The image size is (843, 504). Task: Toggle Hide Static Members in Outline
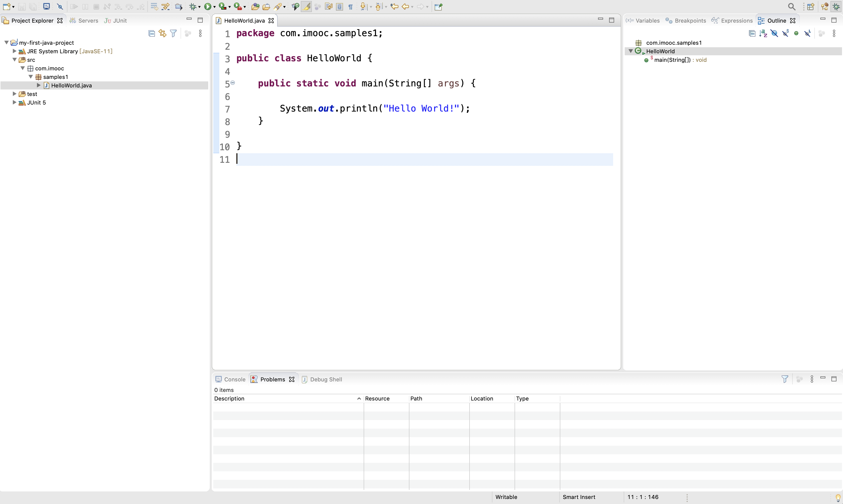pos(786,33)
